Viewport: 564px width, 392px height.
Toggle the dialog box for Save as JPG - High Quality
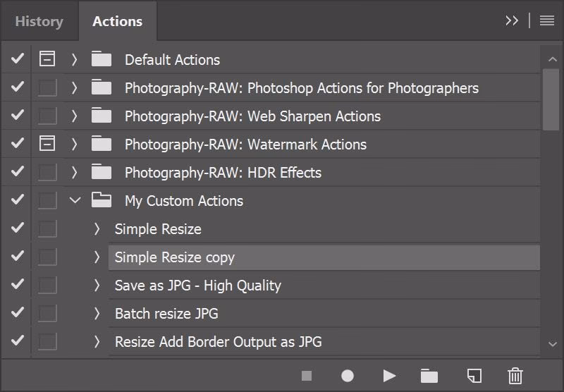click(x=47, y=285)
